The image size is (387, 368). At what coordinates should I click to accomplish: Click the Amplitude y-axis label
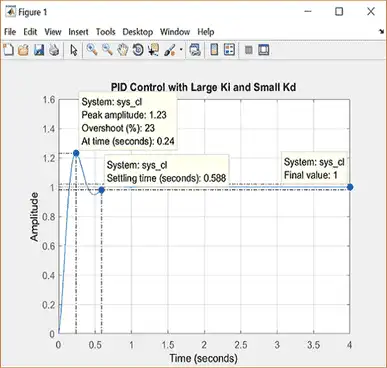(x=34, y=217)
